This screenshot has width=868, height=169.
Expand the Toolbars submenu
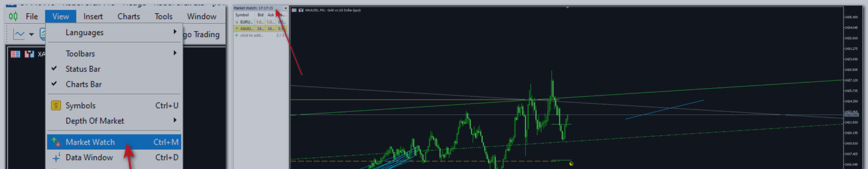pyautogui.click(x=114, y=54)
